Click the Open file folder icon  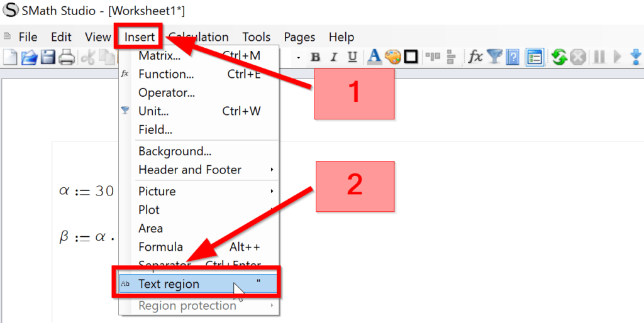[x=29, y=57]
